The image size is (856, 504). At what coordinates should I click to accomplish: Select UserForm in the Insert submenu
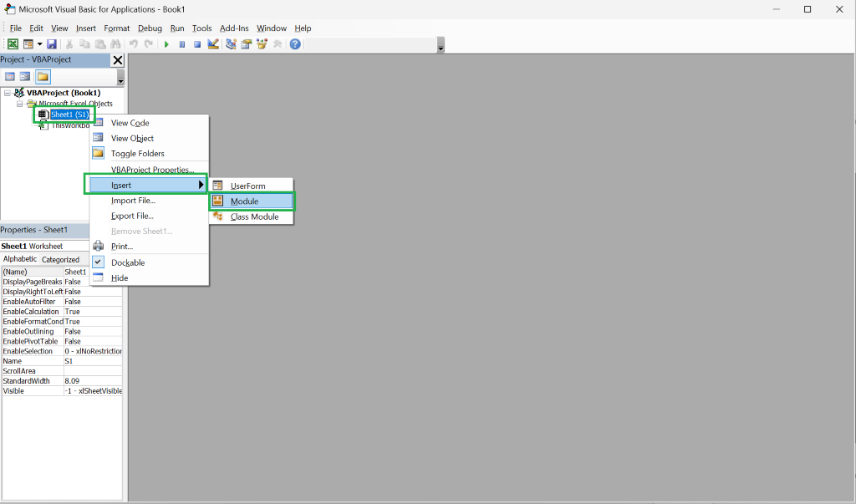252,186
